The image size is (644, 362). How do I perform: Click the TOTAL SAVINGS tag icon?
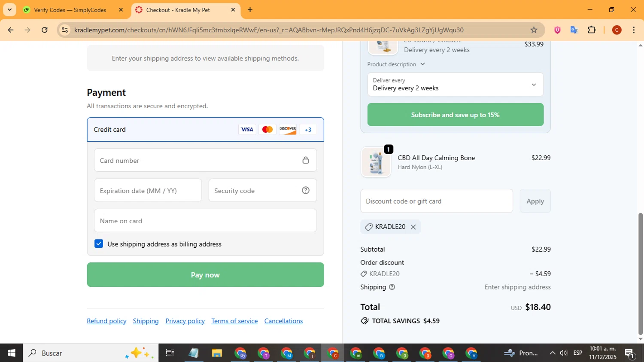[365, 321]
